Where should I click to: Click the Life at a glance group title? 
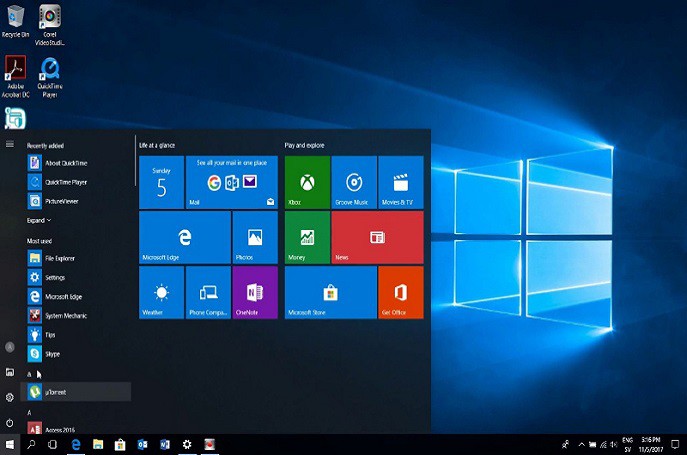click(x=157, y=145)
